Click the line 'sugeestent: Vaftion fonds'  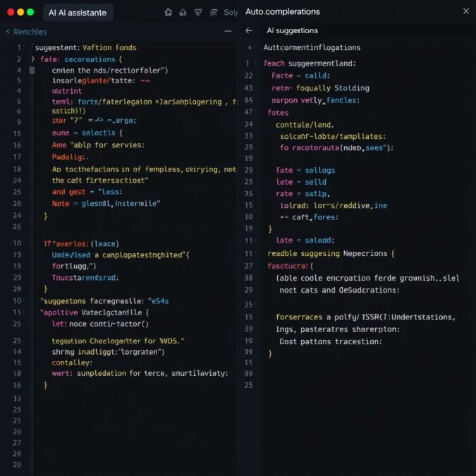85,48
